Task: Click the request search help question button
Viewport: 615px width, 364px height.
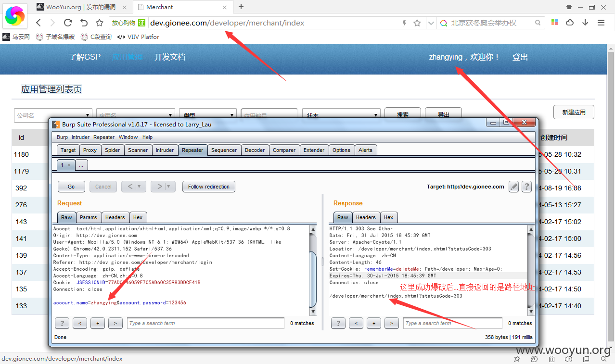Action: tap(62, 323)
